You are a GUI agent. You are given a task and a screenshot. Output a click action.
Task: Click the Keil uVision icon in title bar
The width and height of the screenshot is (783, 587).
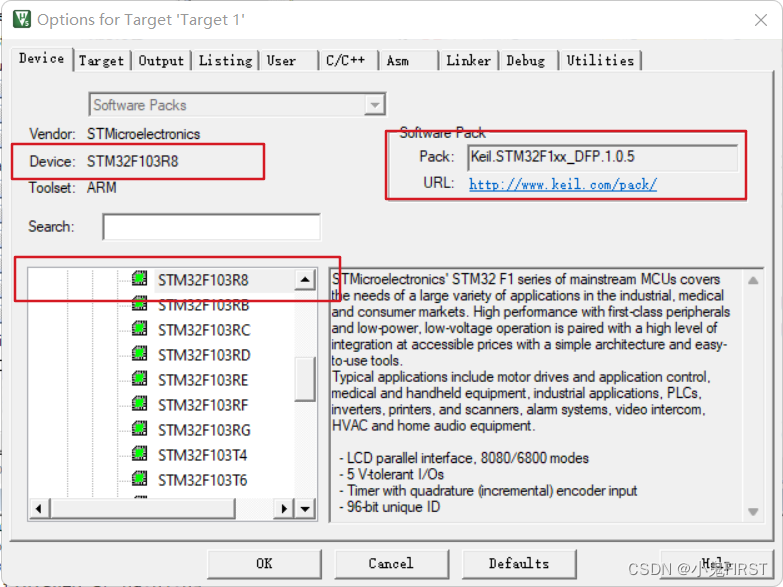(x=22, y=19)
